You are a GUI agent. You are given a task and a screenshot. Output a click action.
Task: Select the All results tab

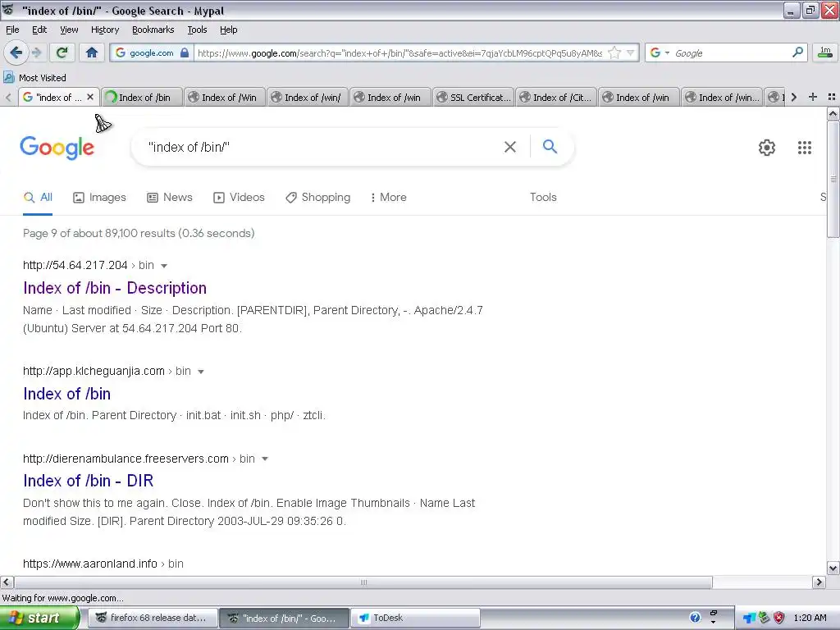tap(38, 197)
